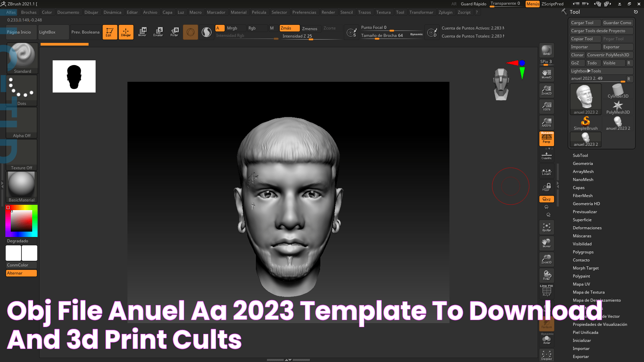
Task: Click the Zoom2D icon
Action: click(547, 90)
